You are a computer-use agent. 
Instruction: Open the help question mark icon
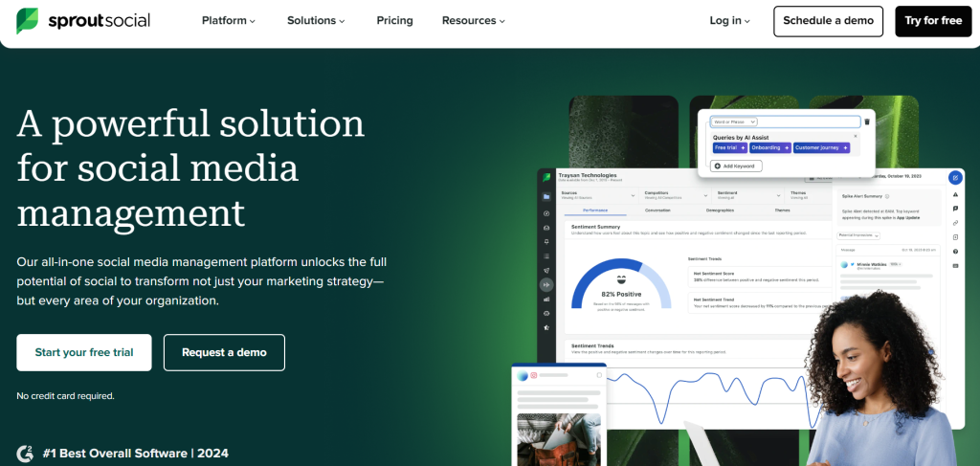click(x=956, y=252)
